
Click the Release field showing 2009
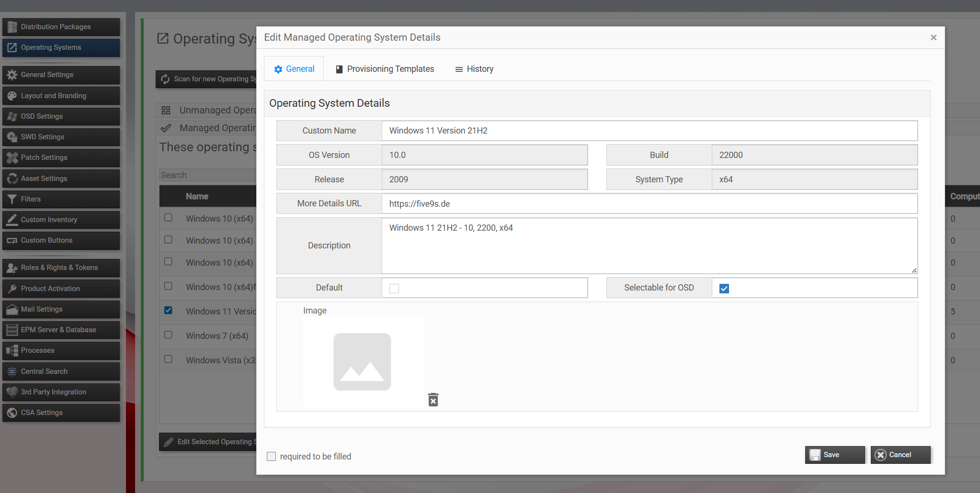[x=485, y=179]
